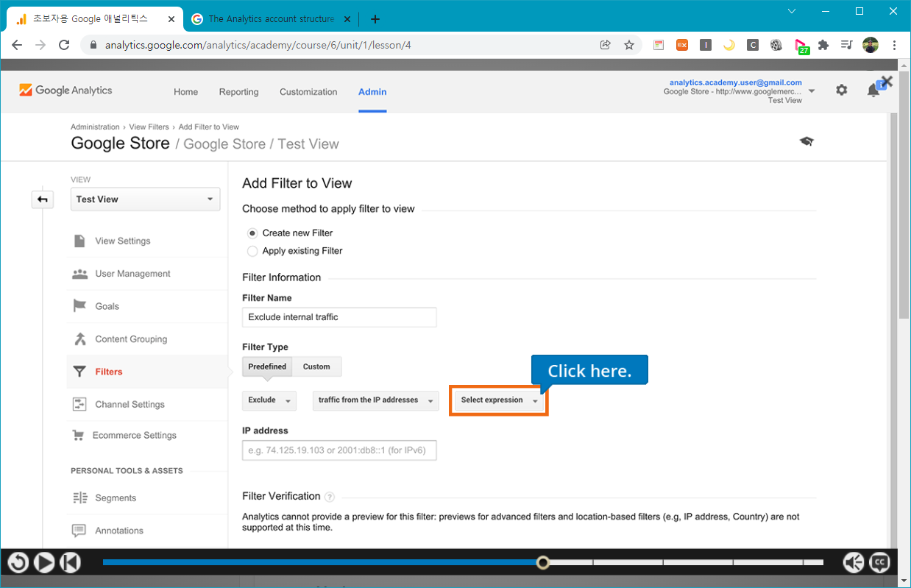Play the lesson video

44,563
